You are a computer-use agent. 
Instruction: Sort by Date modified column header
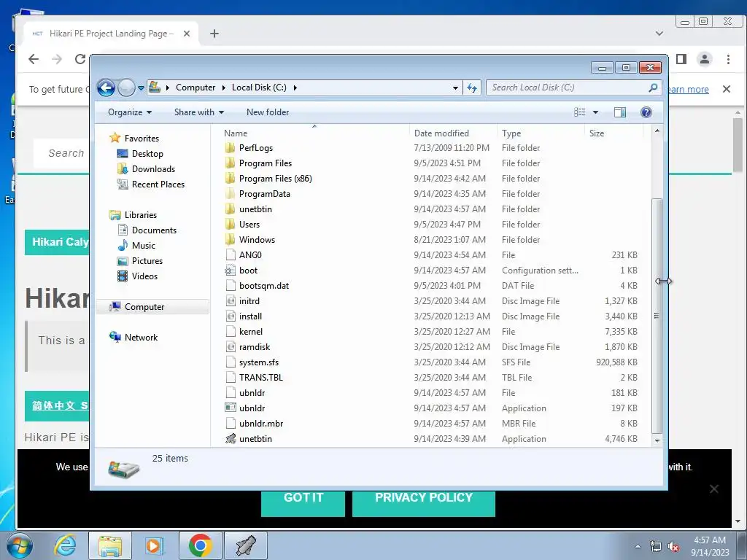tap(441, 133)
